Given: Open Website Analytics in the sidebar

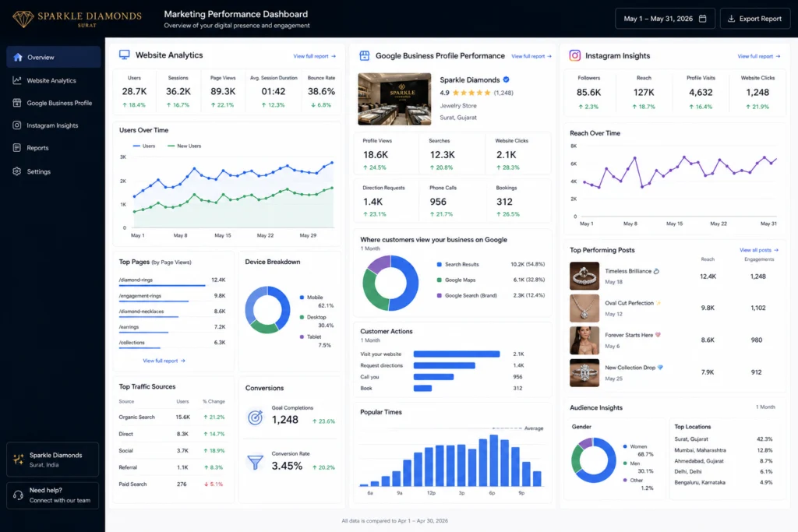Looking at the screenshot, I should [54, 80].
